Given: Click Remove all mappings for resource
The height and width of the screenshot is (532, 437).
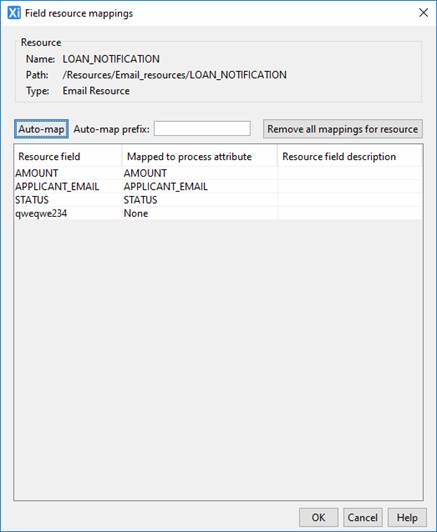Looking at the screenshot, I should (343, 129).
